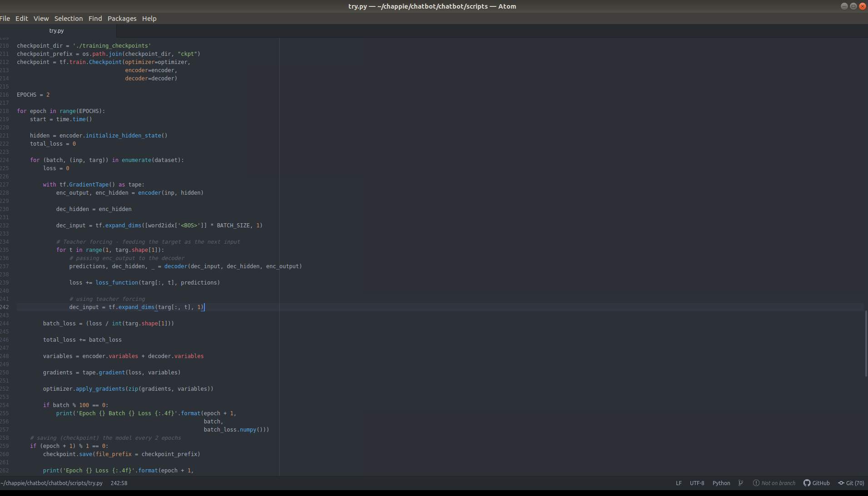The image size is (868, 496).
Task: Open the Help menu
Action: point(149,19)
